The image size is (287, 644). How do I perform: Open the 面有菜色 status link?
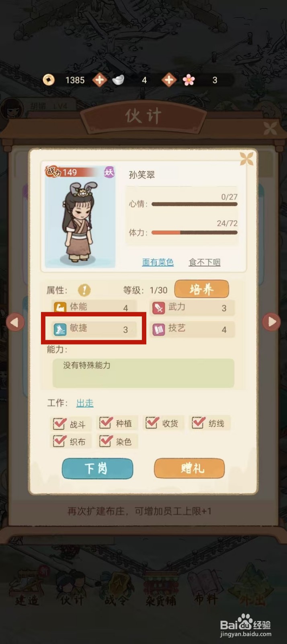(x=158, y=262)
